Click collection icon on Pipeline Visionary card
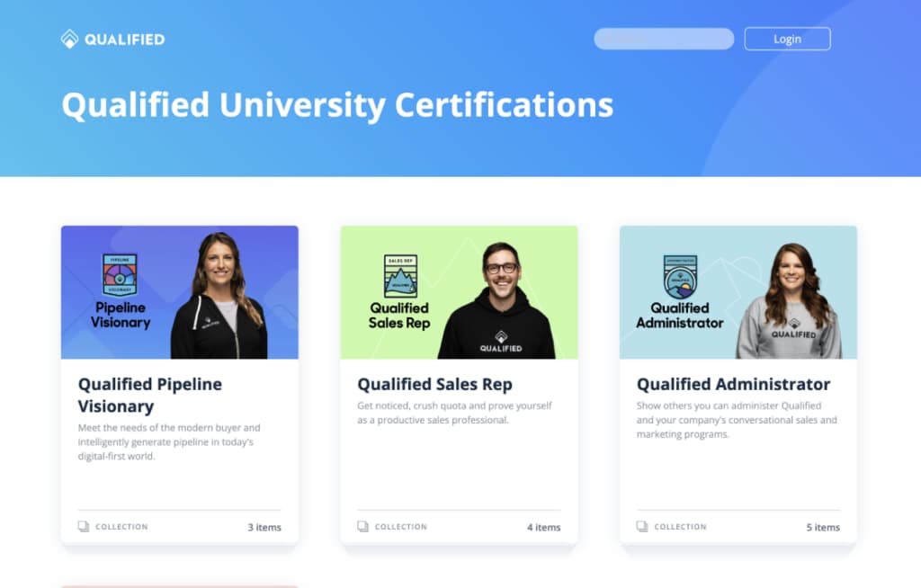Image resolution: width=921 pixels, height=588 pixels. (x=84, y=527)
